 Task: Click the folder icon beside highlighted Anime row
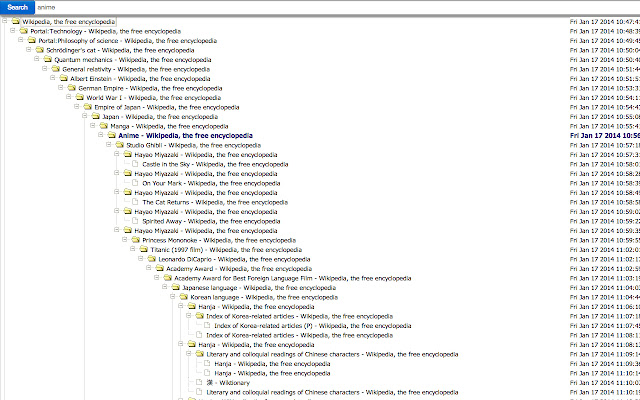click(112, 136)
